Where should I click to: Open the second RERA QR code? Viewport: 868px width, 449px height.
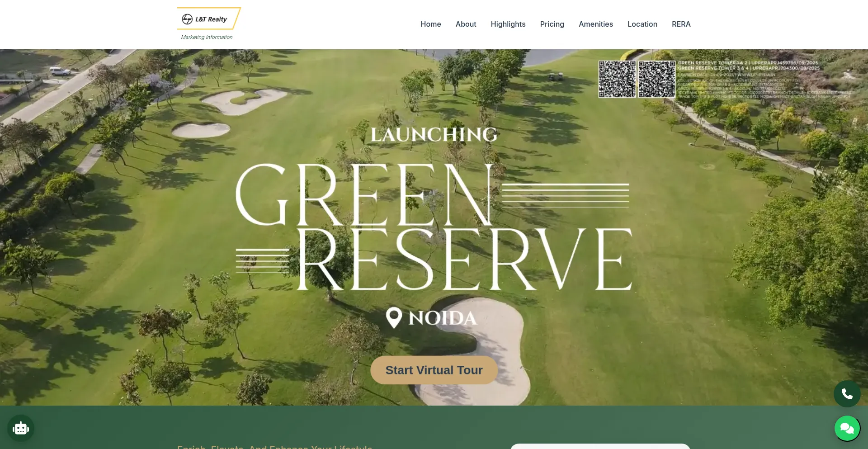click(656, 79)
